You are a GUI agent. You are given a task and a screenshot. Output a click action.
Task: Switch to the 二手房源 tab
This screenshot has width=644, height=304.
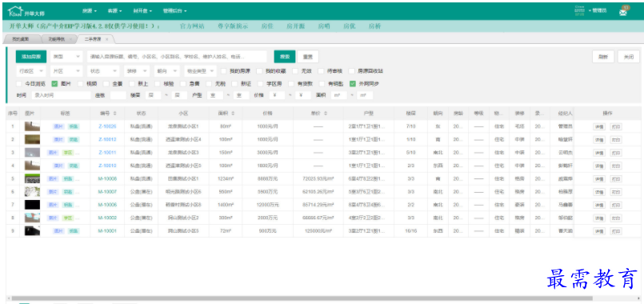point(94,39)
